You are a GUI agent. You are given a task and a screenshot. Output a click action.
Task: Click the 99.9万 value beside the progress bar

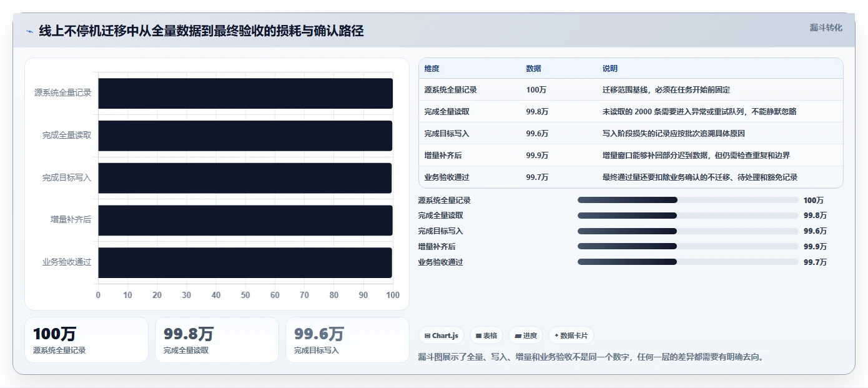tap(815, 247)
